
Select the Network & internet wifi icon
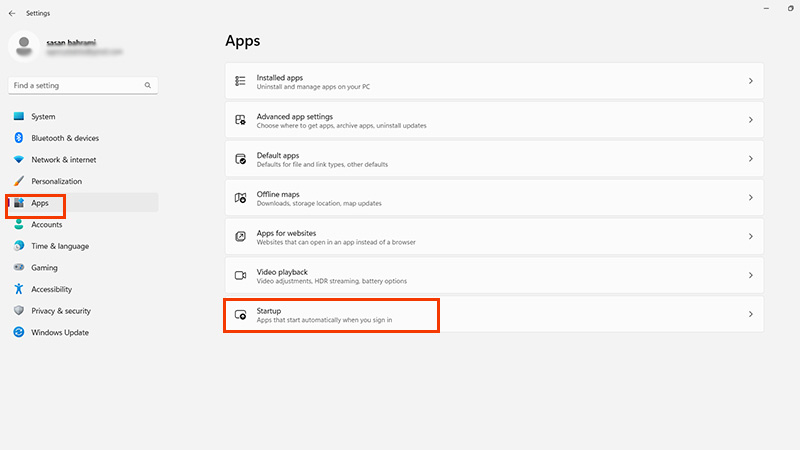tap(19, 160)
